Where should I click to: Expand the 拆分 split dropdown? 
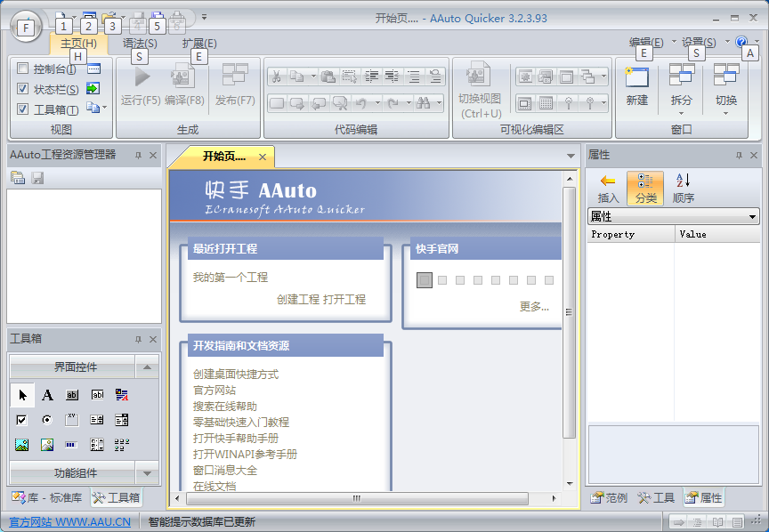681,112
